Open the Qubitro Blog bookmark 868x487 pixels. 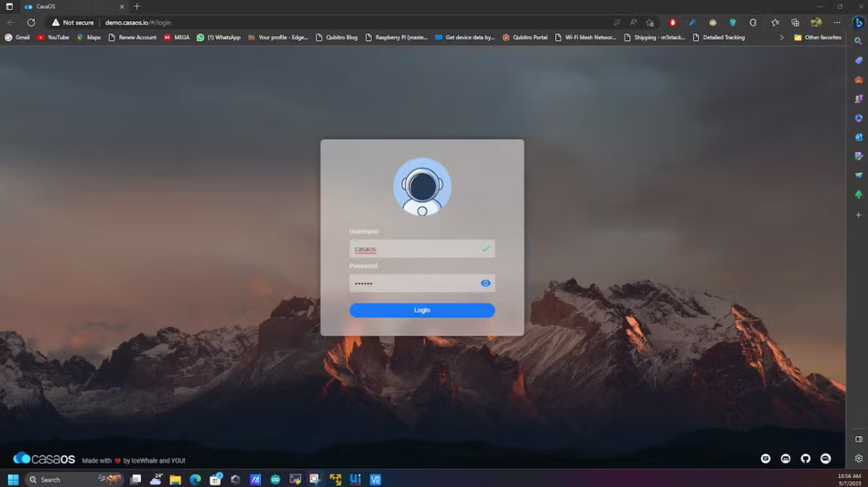coord(337,38)
